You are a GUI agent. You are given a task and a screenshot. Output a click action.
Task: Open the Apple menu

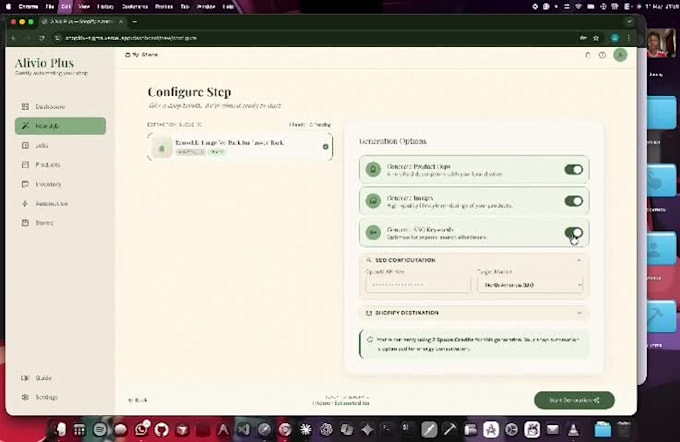(8, 7)
